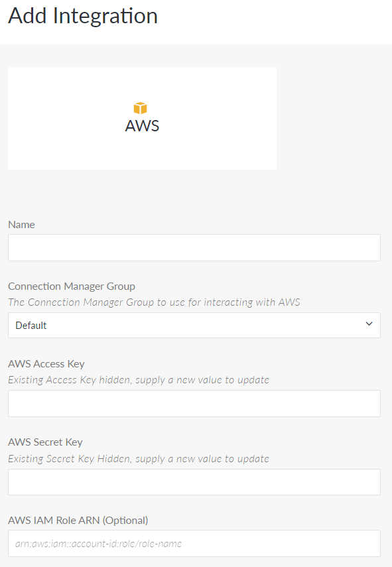Click the Name field label
The width and height of the screenshot is (392, 567).
pos(22,225)
